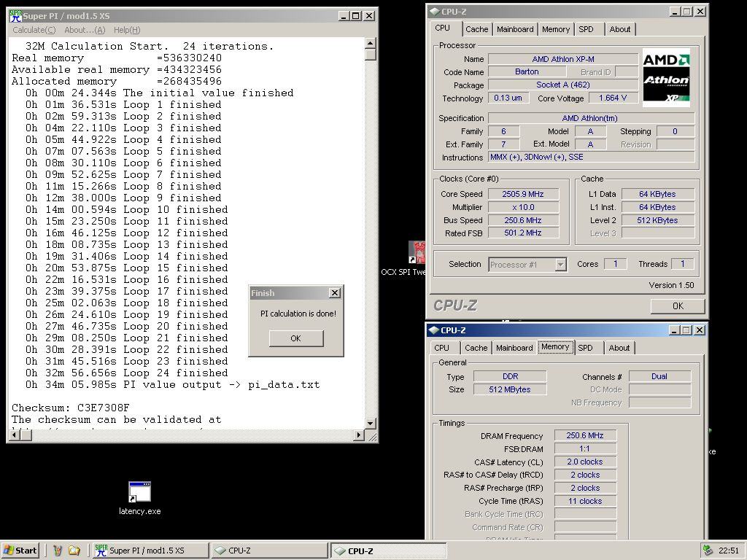This screenshot has width=747, height=560.
Task: Minimize the upper CPU-Z window
Action: (x=675, y=12)
